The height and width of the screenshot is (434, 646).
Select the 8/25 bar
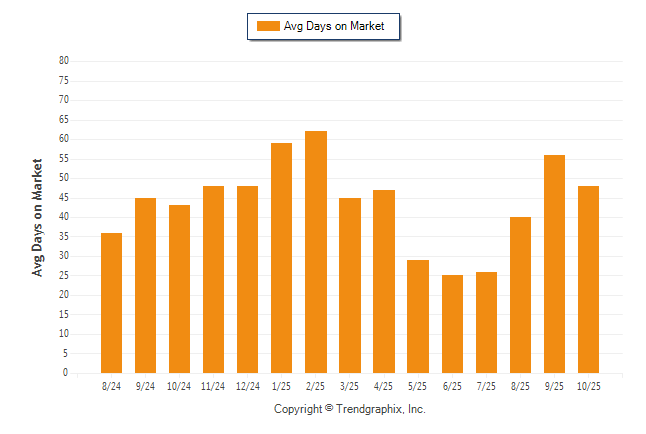[520, 295]
